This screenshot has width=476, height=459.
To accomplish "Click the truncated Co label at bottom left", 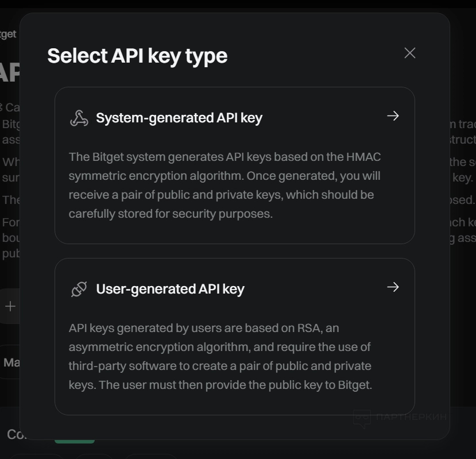I will 13,434.
